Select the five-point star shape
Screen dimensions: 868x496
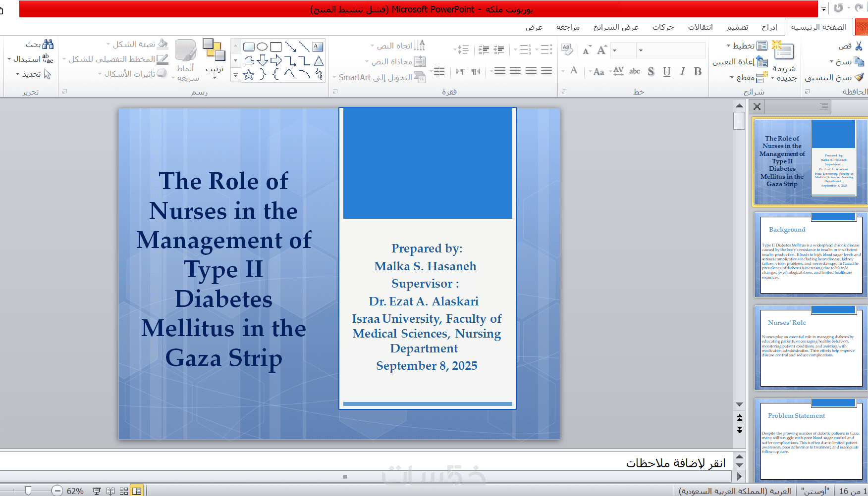point(249,75)
